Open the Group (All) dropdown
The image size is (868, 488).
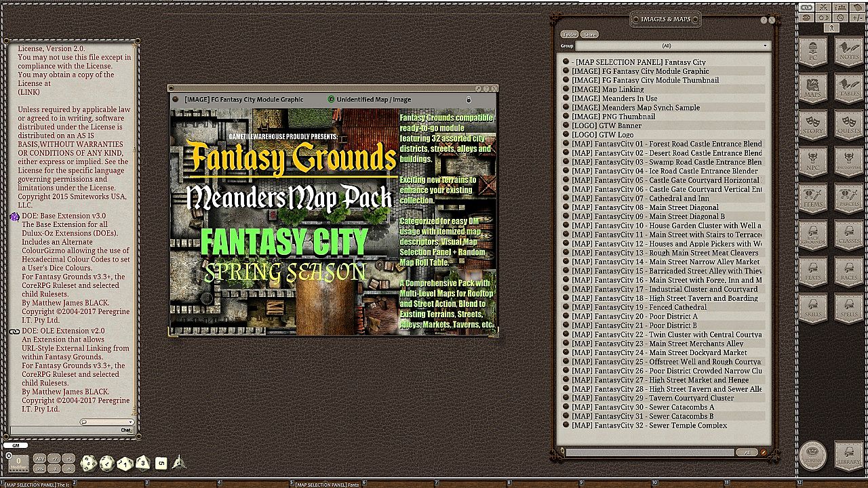tap(673, 46)
